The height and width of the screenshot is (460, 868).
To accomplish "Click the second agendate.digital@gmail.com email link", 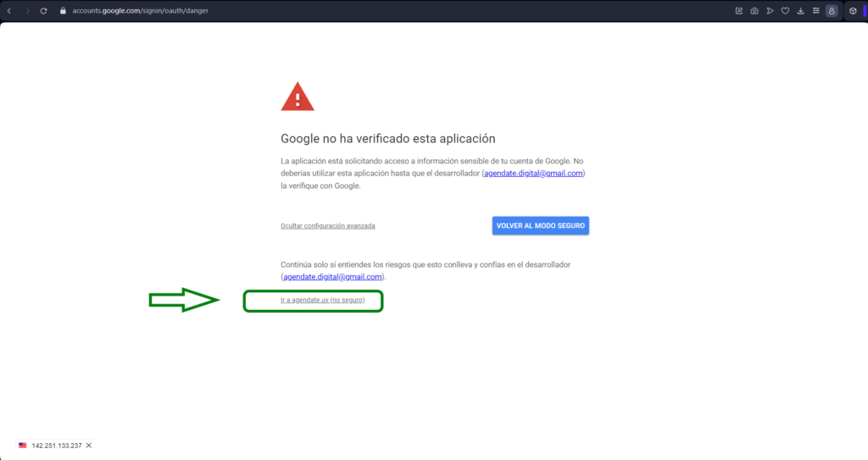I will point(333,276).
